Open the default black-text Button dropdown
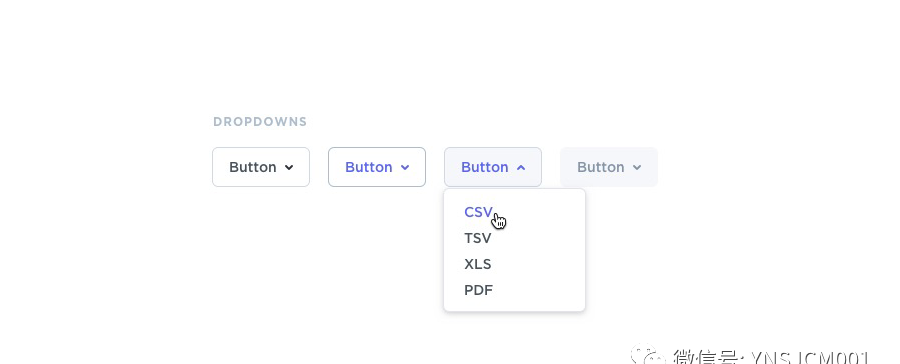900x364 pixels. coord(261,167)
